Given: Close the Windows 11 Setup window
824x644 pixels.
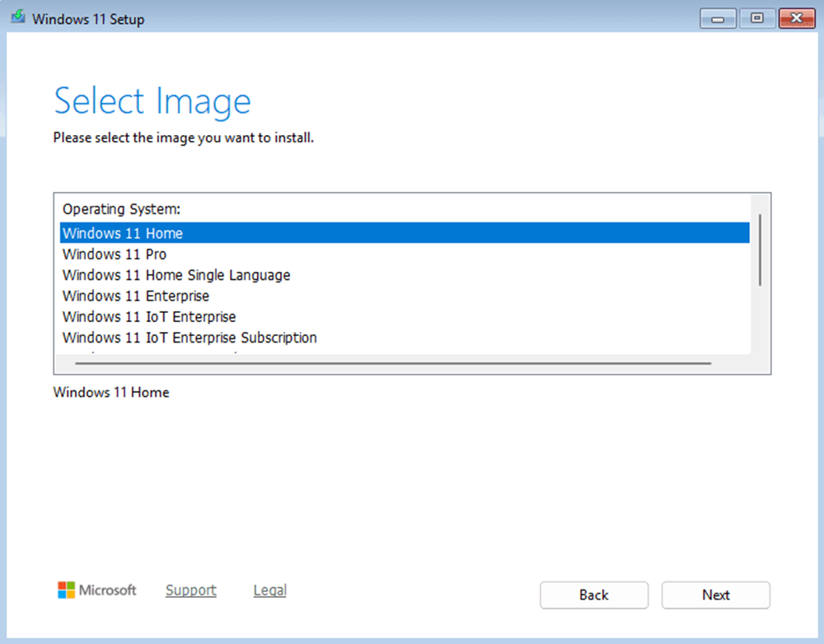Looking at the screenshot, I should pos(796,19).
